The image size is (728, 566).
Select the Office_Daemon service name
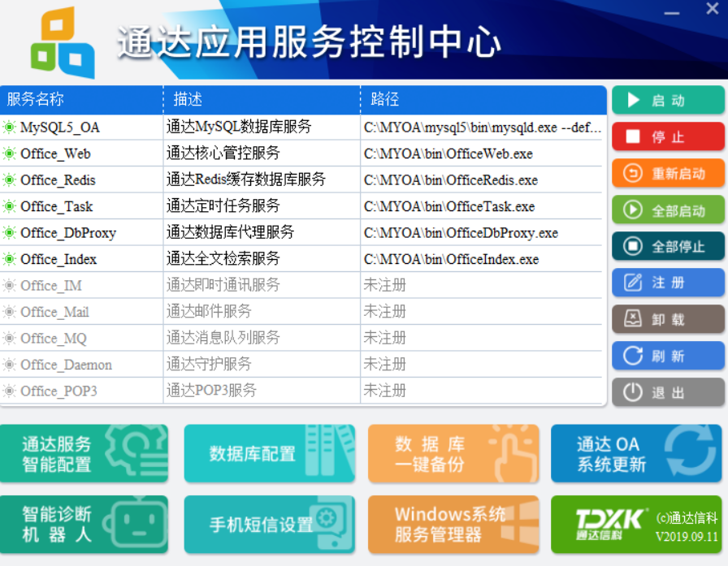tap(66, 365)
